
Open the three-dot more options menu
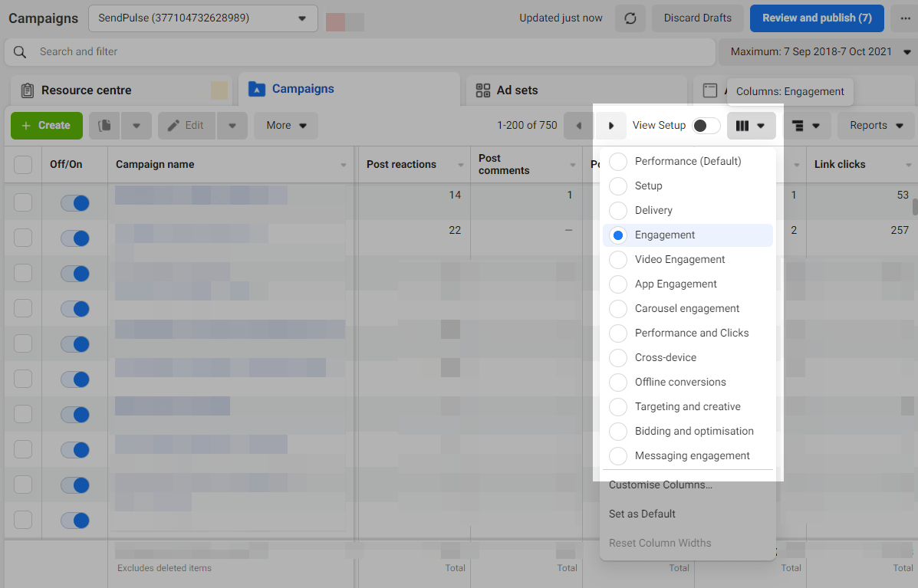904,18
